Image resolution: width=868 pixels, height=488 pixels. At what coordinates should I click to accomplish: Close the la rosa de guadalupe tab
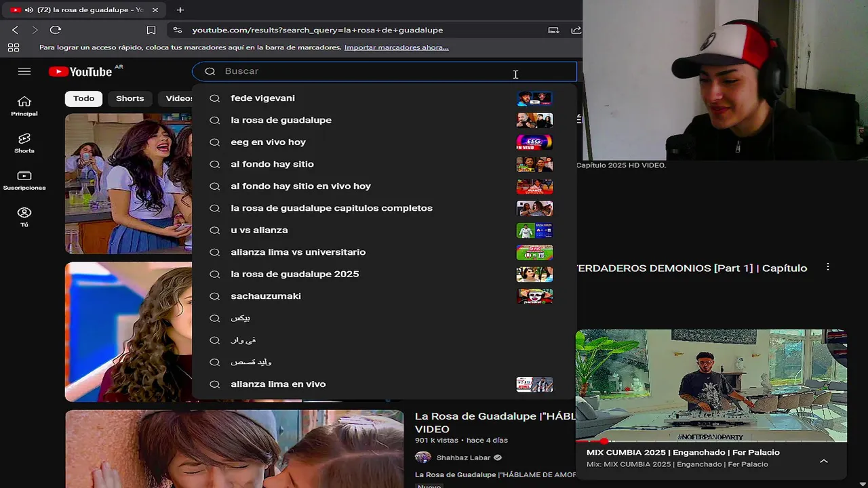click(155, 10)
